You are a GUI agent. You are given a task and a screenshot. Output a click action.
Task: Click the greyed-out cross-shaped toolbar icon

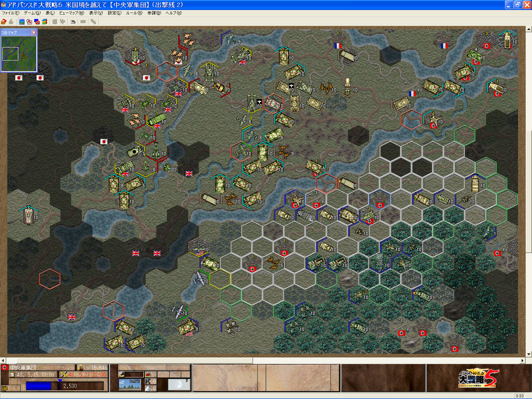62,22
